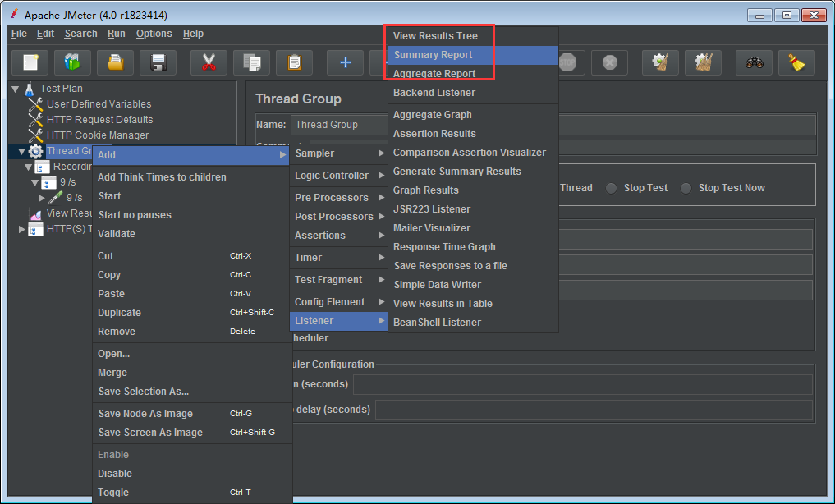Click the Copy toolbar icon
The height and width of the screenshot is (504, 835).
pyautogui.click(x=251, y=63)
